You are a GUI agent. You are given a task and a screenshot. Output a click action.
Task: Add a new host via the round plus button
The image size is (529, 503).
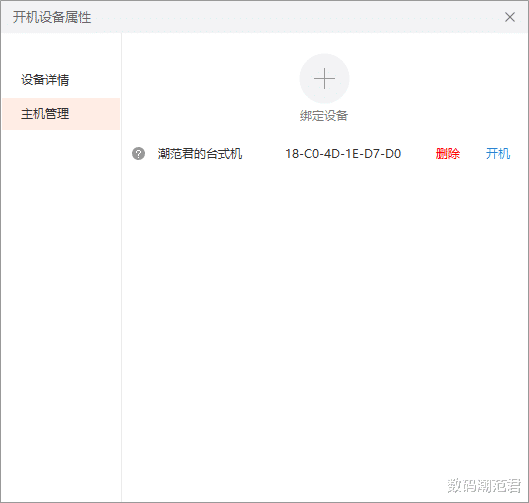[324, 79]
